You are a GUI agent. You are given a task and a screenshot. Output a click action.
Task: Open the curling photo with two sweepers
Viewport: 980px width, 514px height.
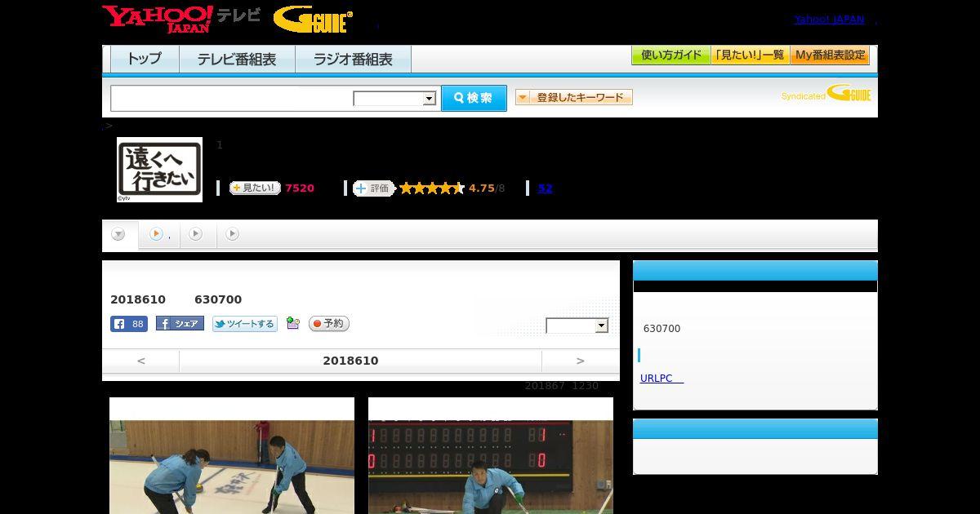point(232,456)
